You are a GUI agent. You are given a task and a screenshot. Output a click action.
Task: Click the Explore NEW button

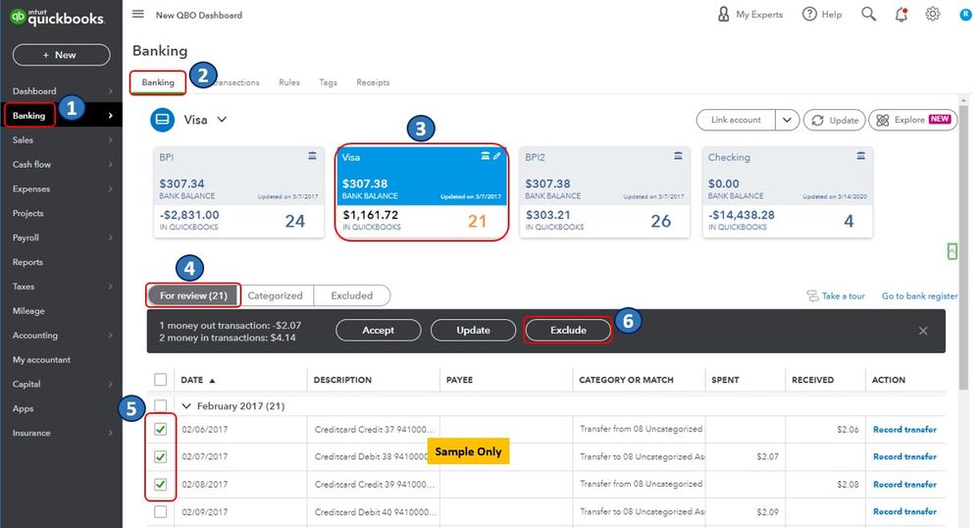click(x=912, y=120)
